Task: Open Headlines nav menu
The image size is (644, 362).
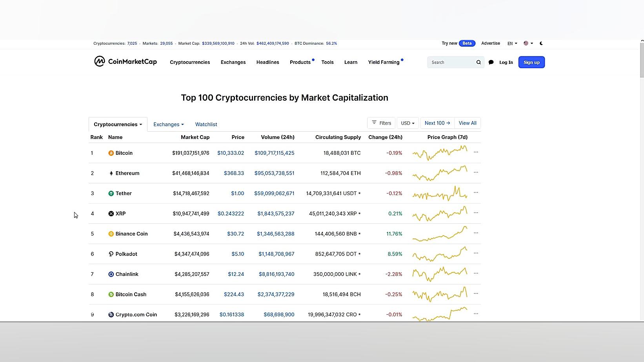Action: pos(268,62)
